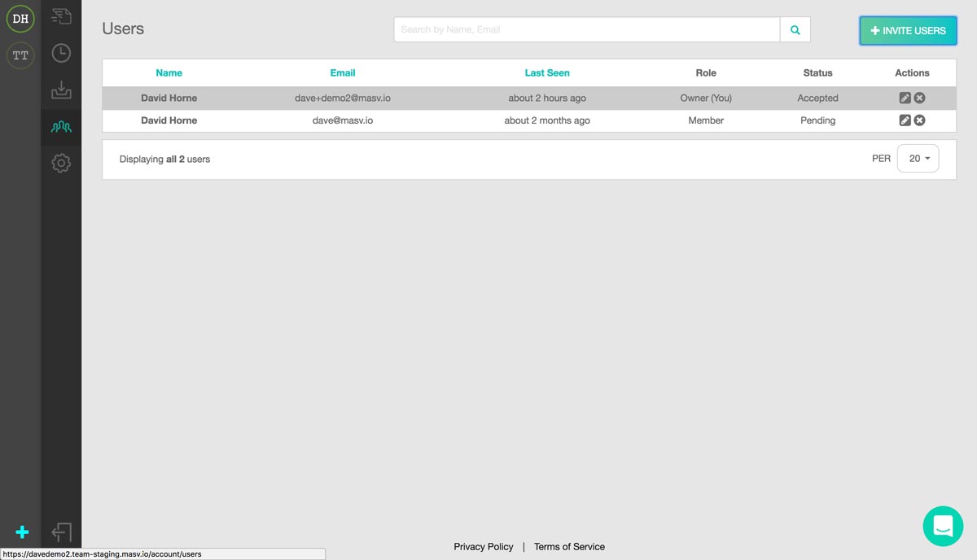Click the Status column header
The height and width of the screenshot is (560, 977).
[x=817, y=73]
